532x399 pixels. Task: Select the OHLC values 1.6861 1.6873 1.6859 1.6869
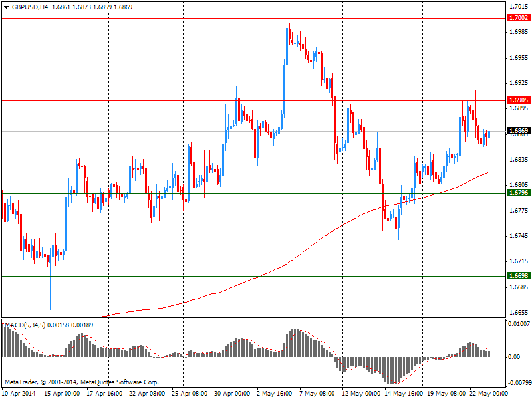pyautogui.click(x=92, y=7)
